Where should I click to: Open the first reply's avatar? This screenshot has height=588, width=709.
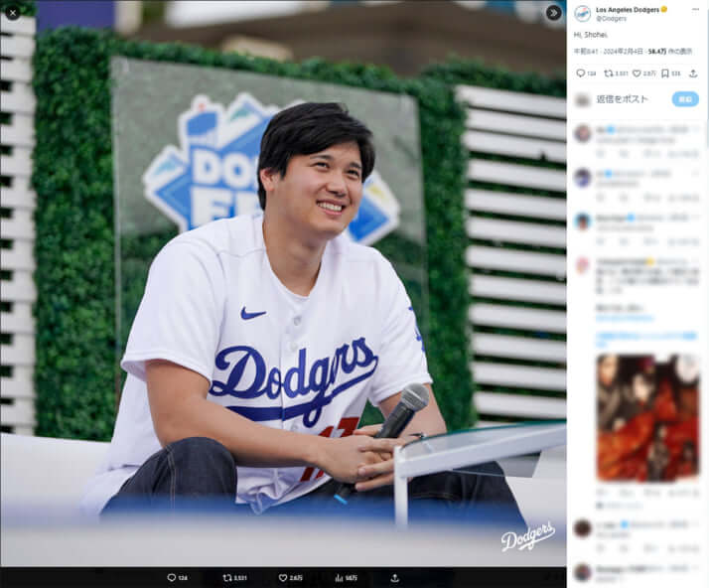[x=582, y=133]
